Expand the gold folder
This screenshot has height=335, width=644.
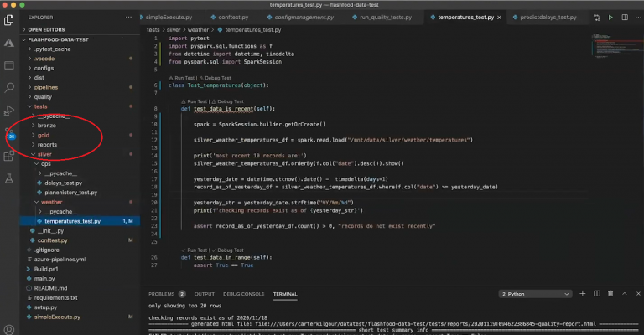[x=44, y=135]
